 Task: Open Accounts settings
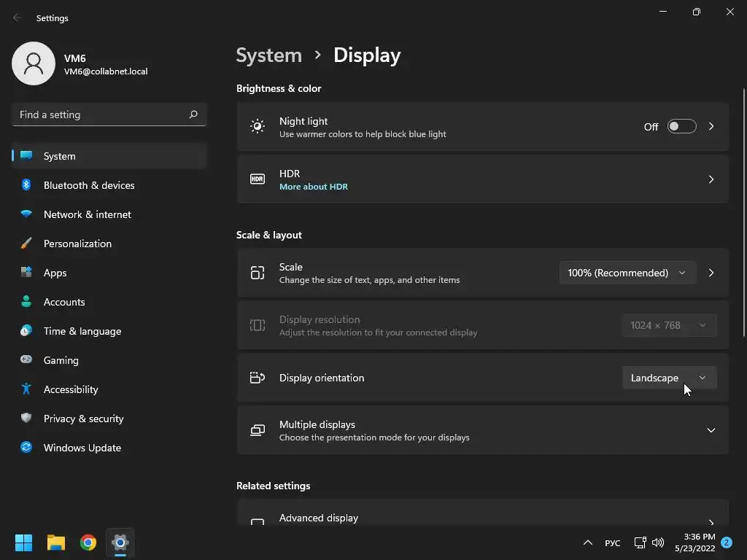point(109,302)
